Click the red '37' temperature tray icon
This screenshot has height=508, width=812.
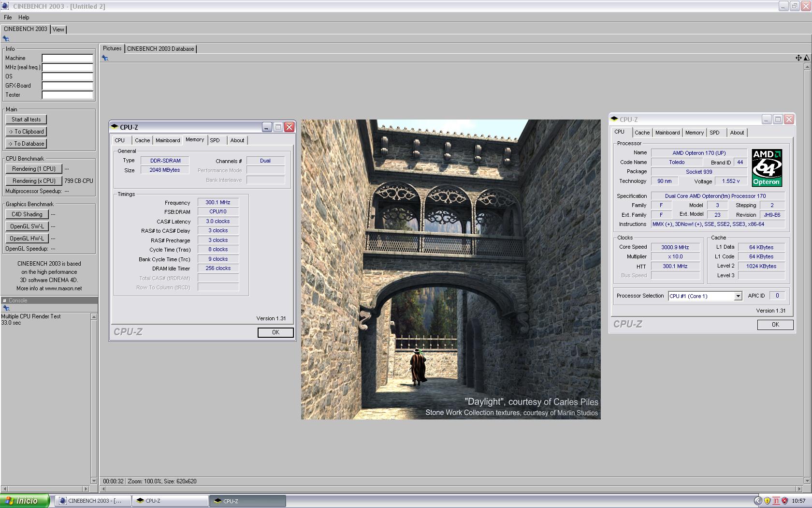pyautogui.click(x=776, y=501)
